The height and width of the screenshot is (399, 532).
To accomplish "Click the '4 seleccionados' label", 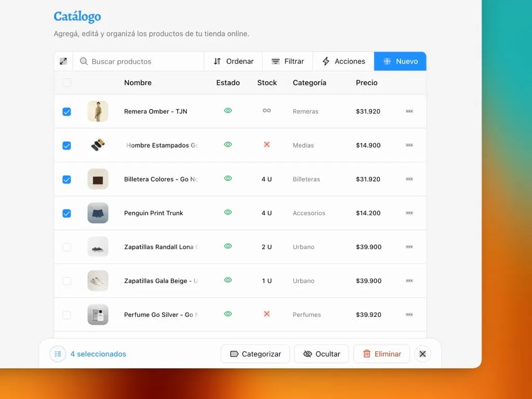I will [x=98, y=354].
